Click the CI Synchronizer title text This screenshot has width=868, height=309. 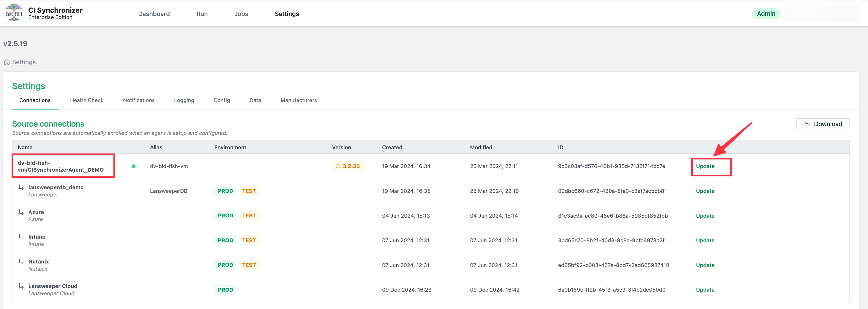pos(55,10)
